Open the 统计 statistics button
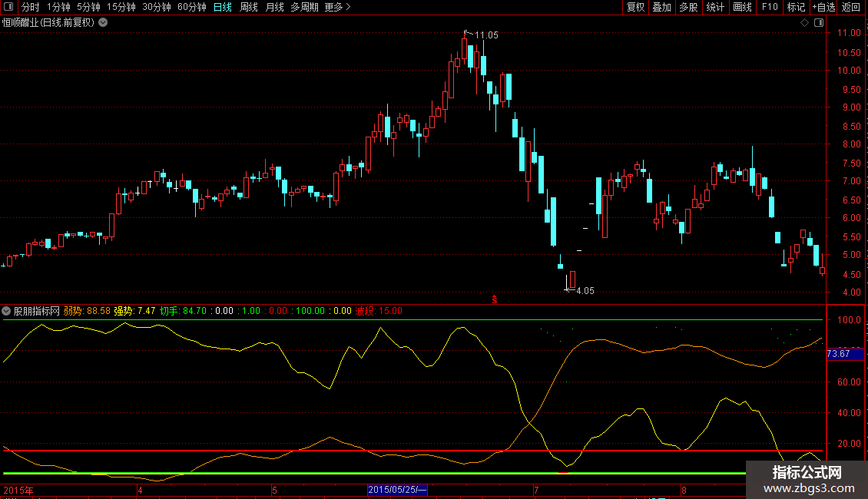The height and width of the screenshot is (499, 868). pyautogui.click(x=715, y=7)
